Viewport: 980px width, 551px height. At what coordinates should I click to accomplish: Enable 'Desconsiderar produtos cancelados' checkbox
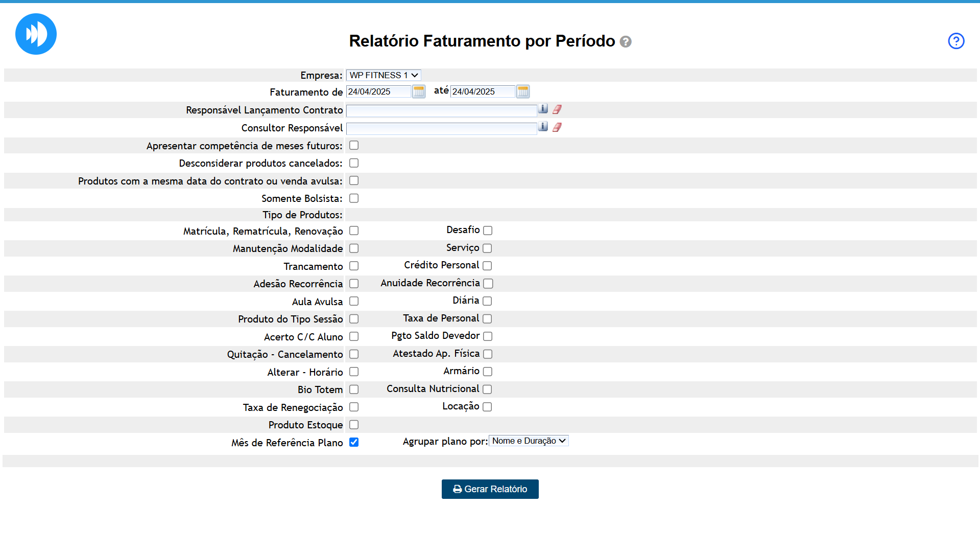point(354,163)
